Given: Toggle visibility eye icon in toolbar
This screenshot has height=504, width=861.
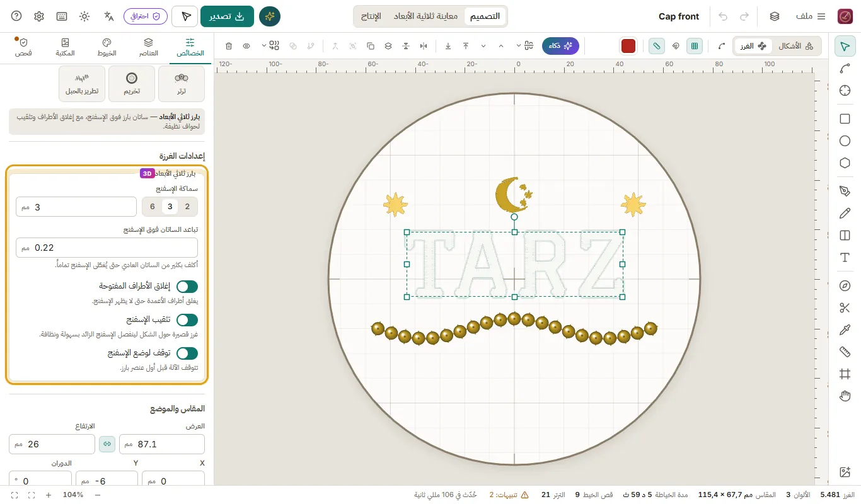Looking at the screenshot, I should [x=246, y=46].
